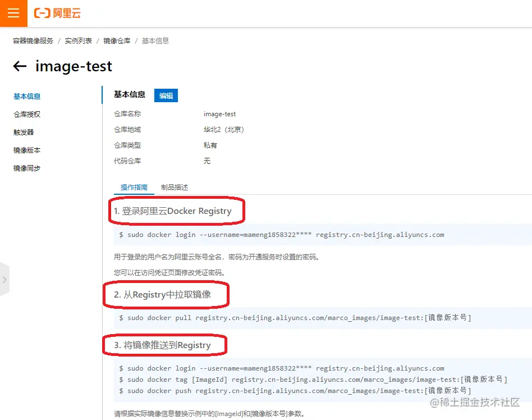Image resolution: width=532 pixels, height=420 pixels.
Task: Click the 仓库名称 label
Action: [127, 114]
